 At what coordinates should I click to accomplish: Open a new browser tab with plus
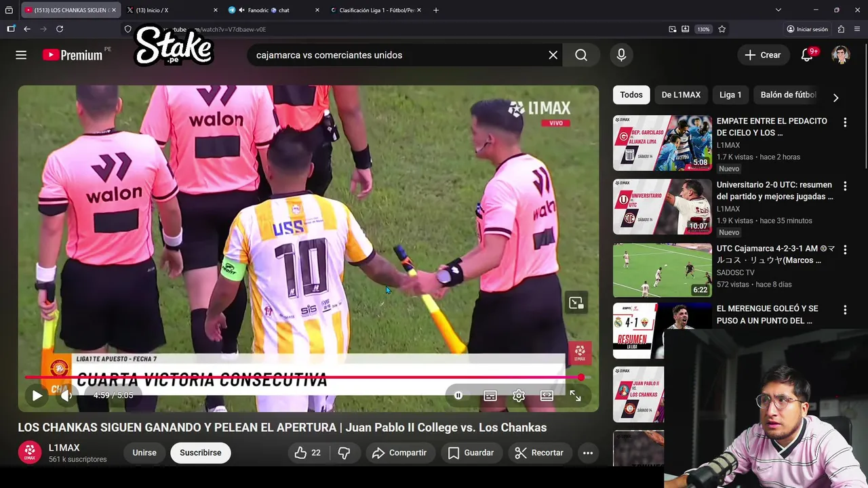(x=436, y=10)
